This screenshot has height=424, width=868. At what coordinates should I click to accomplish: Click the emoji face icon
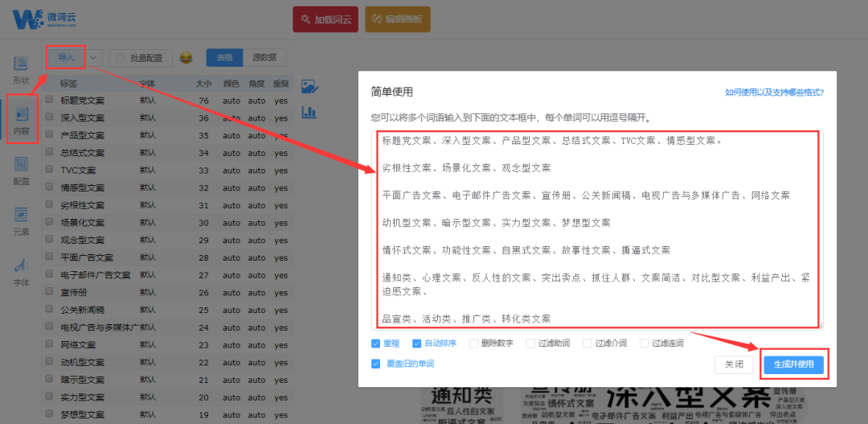pos(186,58)
